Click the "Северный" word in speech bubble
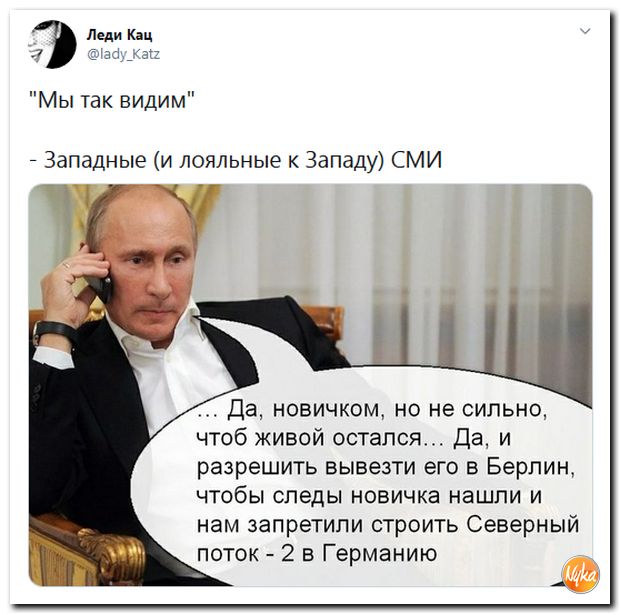The width and height of the screenshot is (621, 615). click(523, 524)
